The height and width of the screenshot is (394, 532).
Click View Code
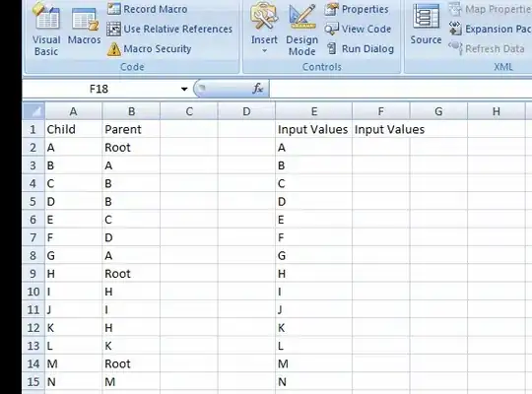pos(358,30)
